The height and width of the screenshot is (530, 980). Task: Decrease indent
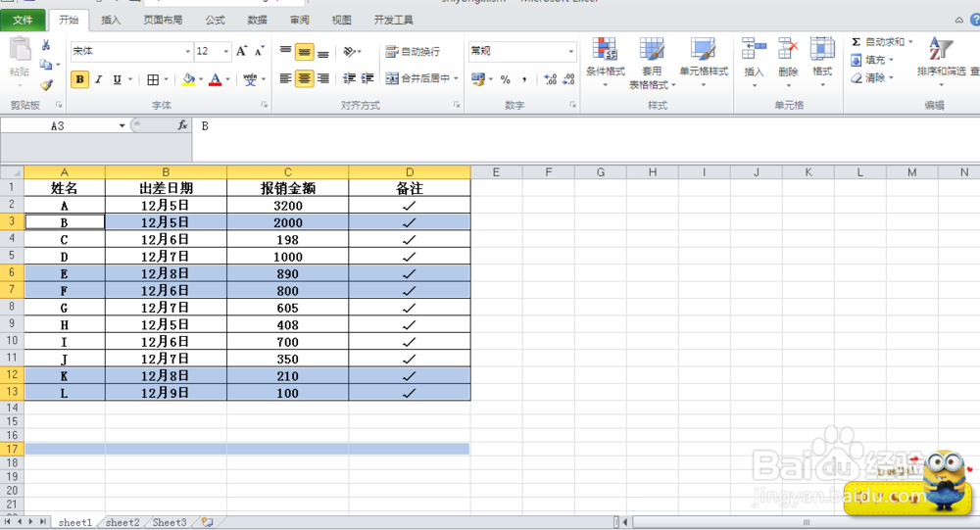350,78
